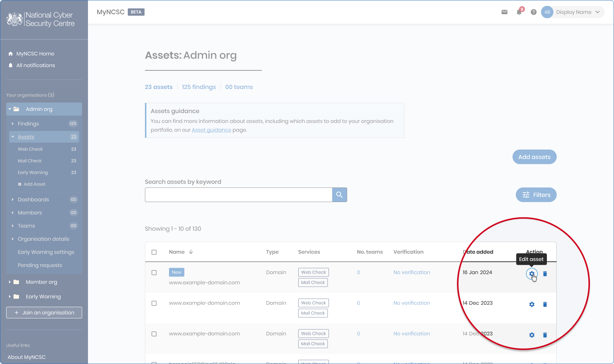Tick checkbox for the New asset row
Image resolution: width=614 pixels, height=364 pixels.
pos(154,272)
